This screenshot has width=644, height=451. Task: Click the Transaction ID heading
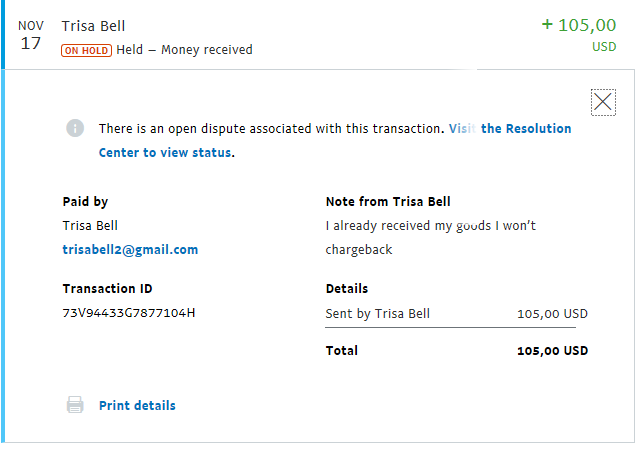coord(107,289)
